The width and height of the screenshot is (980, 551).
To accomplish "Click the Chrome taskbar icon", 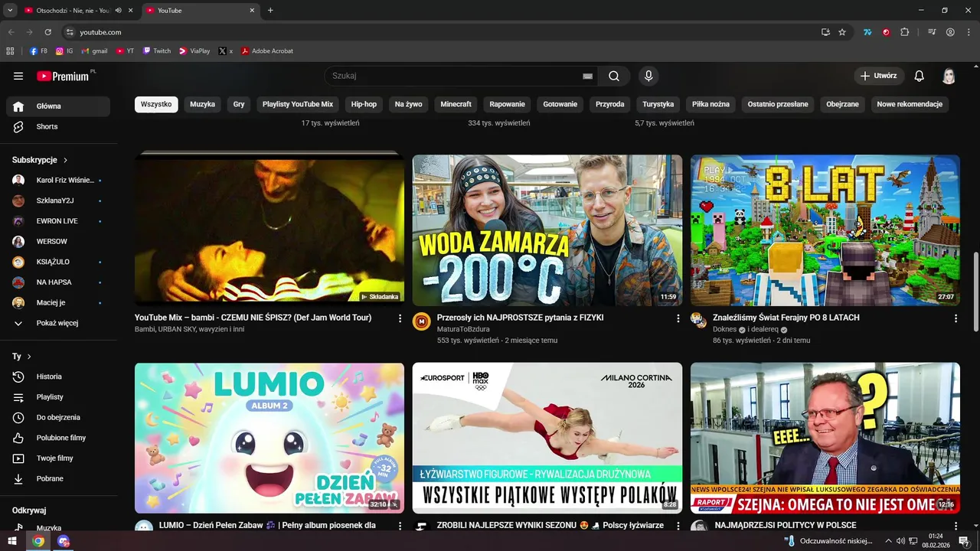I will coord(38,541).
